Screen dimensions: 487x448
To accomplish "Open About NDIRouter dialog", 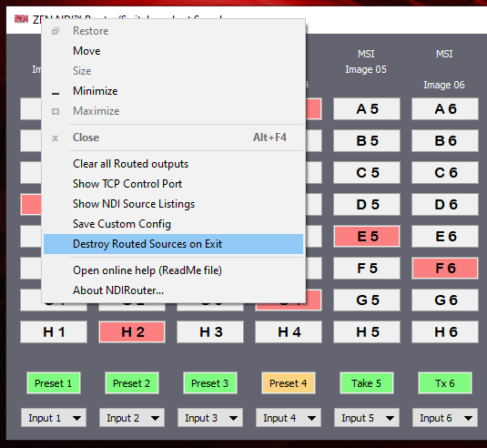I will tap(173, 290).
